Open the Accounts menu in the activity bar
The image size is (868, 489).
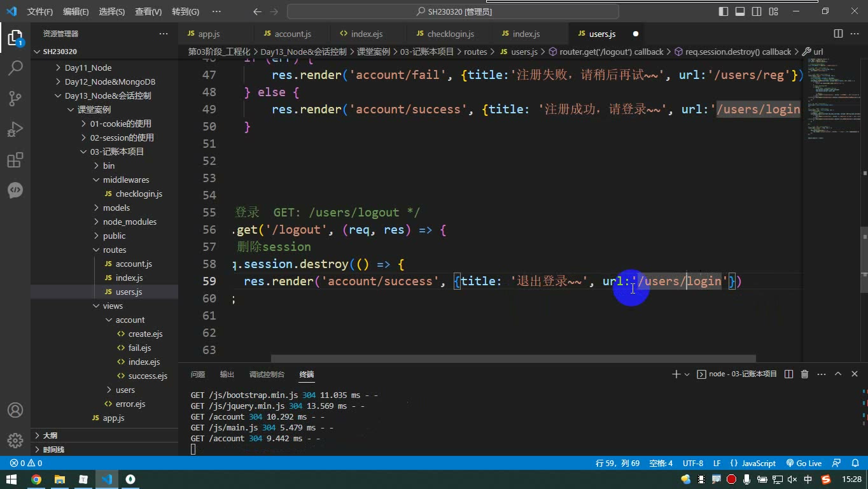(15, 410)
